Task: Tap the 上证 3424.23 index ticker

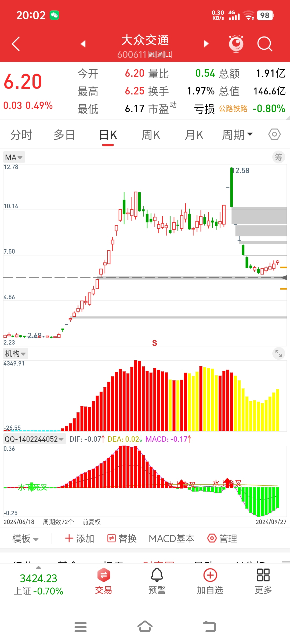Action: pos(39,584)
